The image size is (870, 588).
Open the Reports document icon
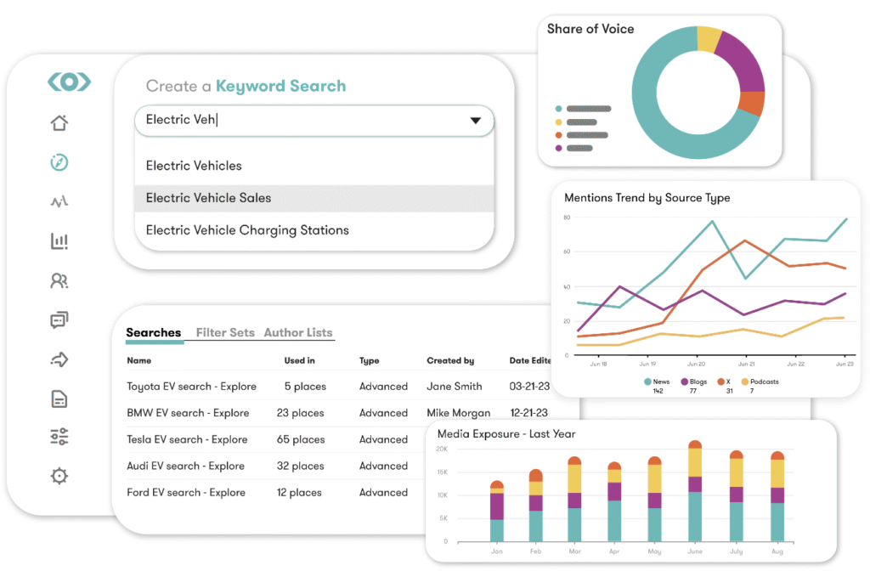[59, 399]
